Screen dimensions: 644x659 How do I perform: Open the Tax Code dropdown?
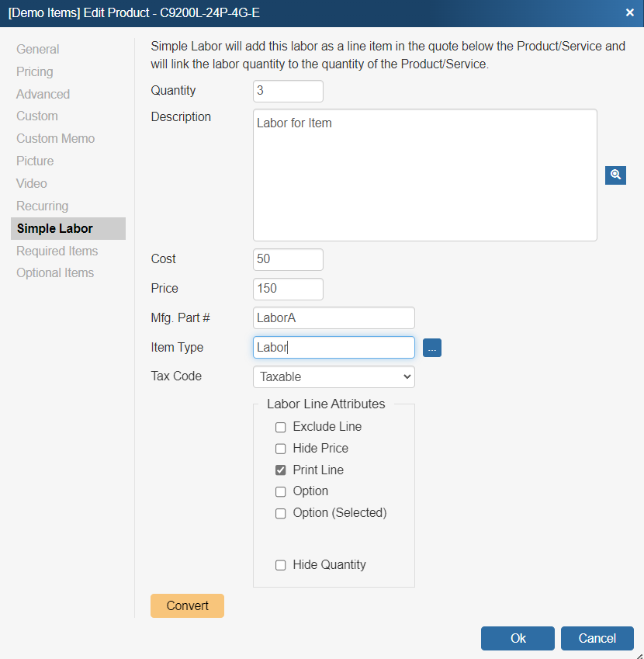[334, 377]
